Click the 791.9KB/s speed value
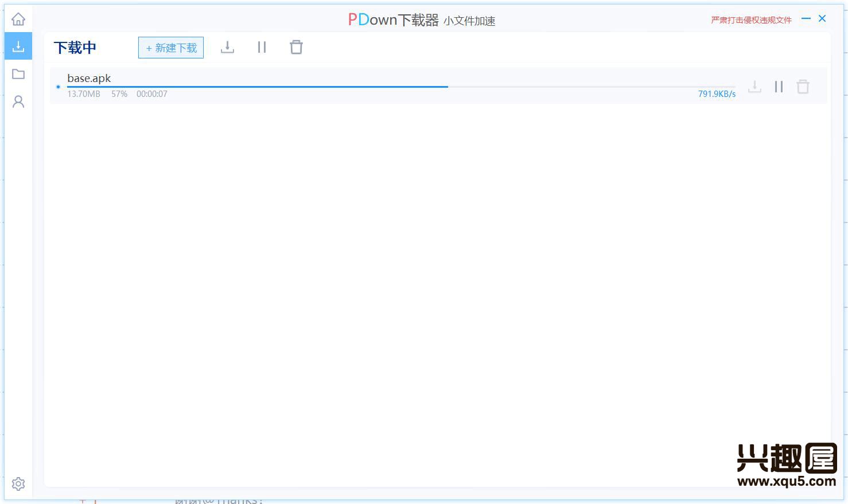Image resolution: width=848 pixels, height=504 pixels. (717, 94)
